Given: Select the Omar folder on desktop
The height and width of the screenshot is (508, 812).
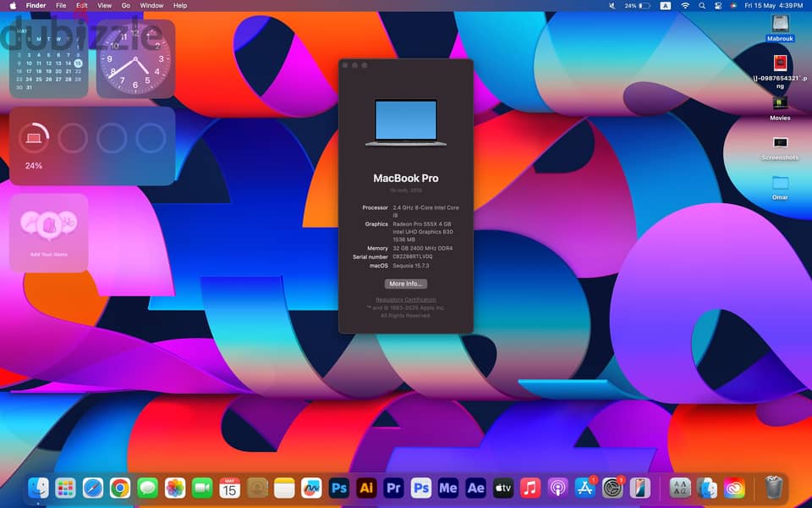Looking at the screenshot, I should click(x=780, y=188).
